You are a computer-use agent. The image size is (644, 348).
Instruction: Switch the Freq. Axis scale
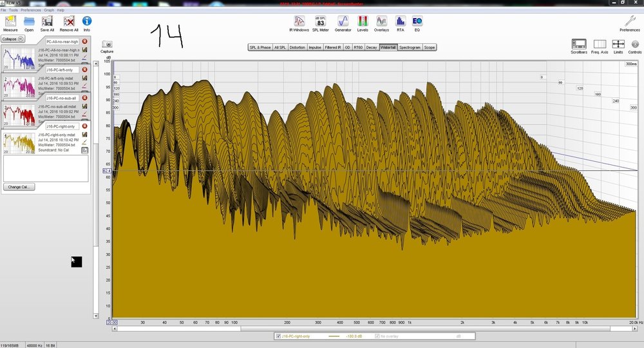[599, 46]
